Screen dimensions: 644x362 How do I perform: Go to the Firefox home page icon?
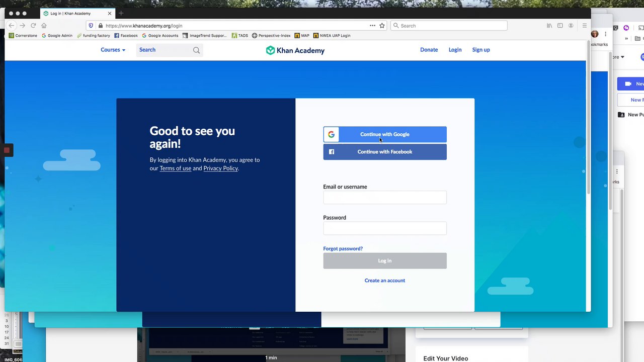(44, 26)
